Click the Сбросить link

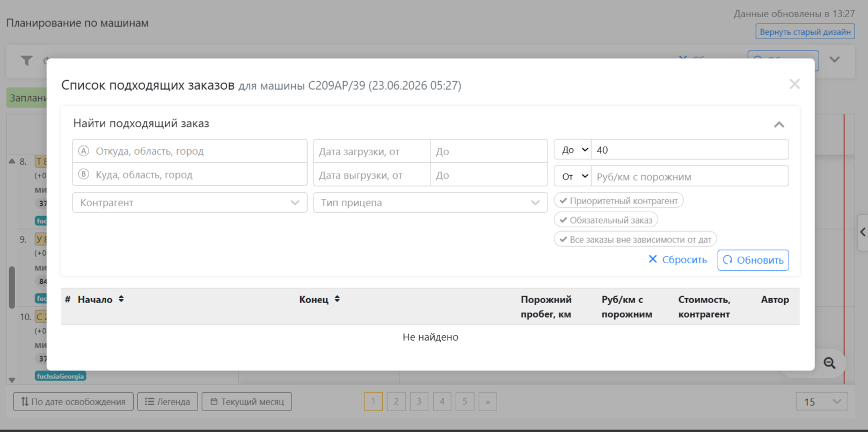click(x=677, y=260)
